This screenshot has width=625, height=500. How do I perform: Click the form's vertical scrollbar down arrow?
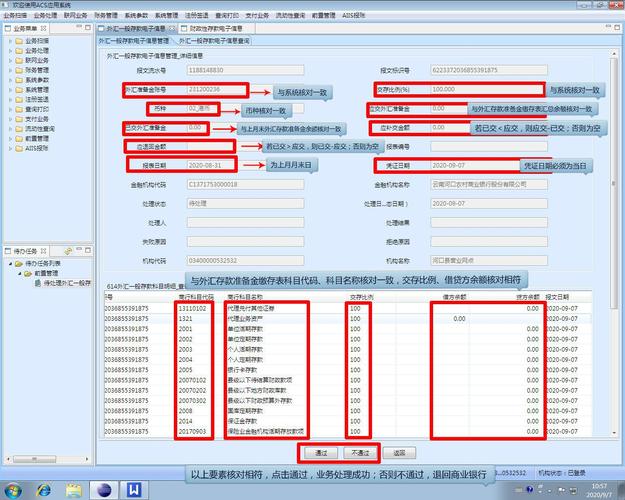point(615,433)
